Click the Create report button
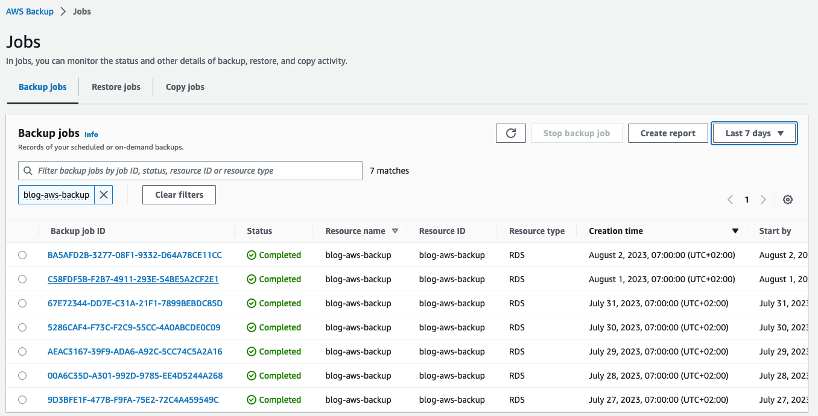Viewport: 818px width, 416px height. click(668, 133)
